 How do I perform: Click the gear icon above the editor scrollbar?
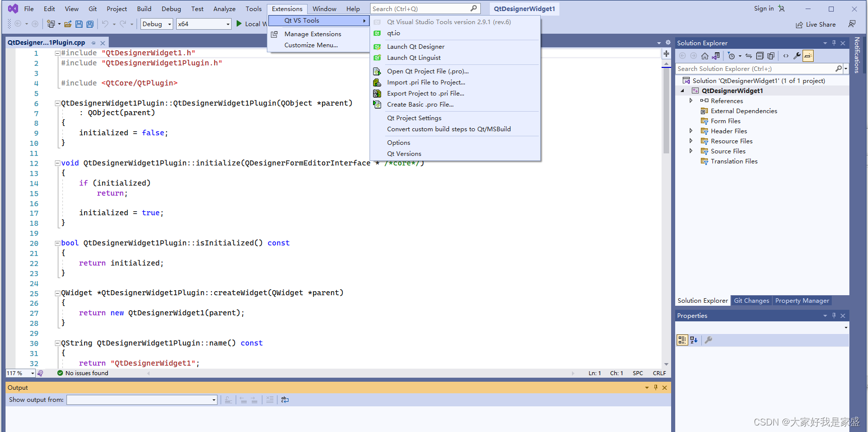click(668, 43)
